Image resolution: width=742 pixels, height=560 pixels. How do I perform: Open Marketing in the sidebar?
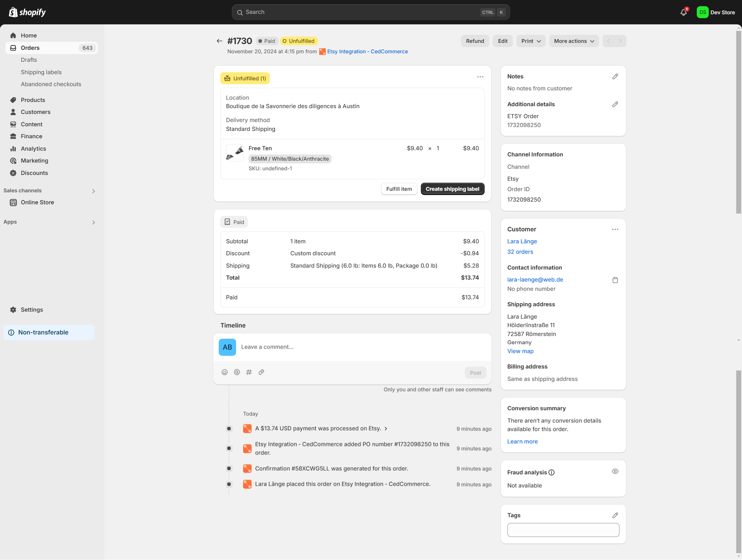(51, 161)
